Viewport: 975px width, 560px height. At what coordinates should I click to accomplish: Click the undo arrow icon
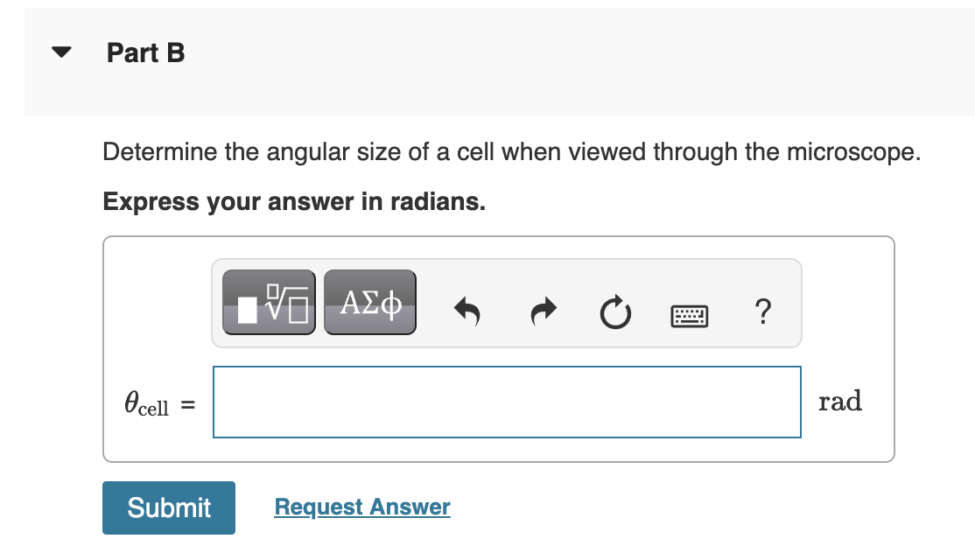(x=467, y=312)
